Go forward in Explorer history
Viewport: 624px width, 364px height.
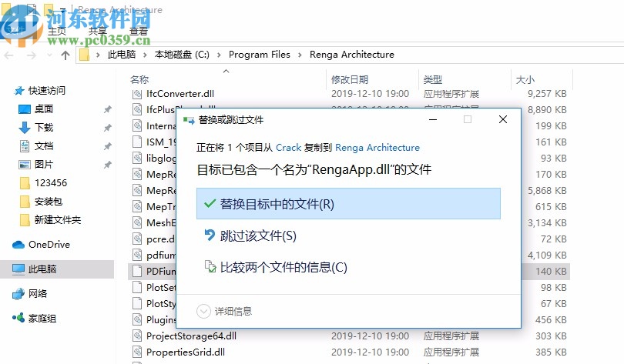coord(31,55)
